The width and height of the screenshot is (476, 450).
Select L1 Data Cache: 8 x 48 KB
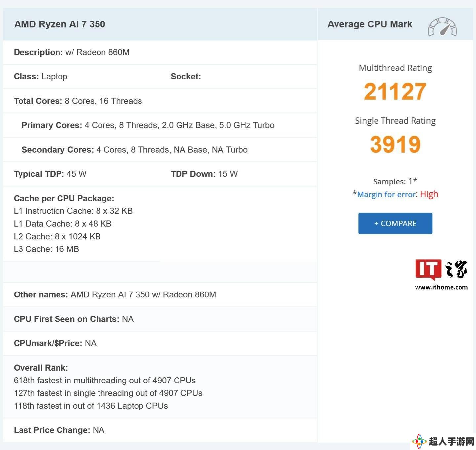click(62, 224)
